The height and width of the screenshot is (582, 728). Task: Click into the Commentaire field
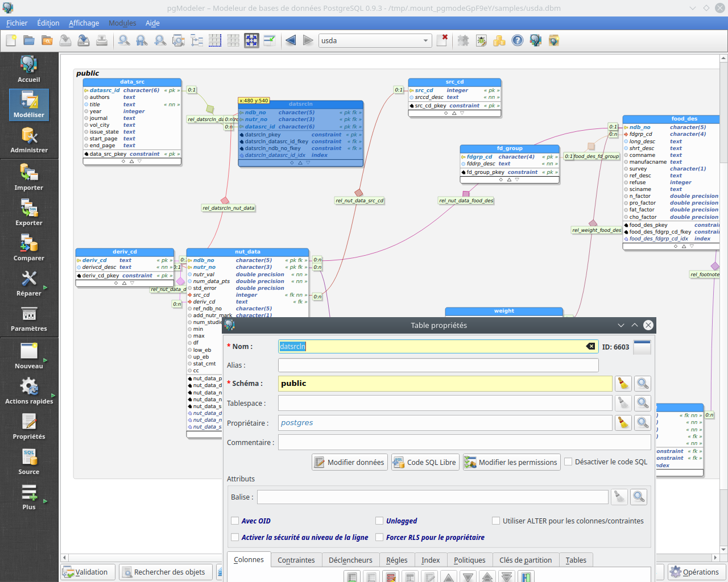pos(464,442)
